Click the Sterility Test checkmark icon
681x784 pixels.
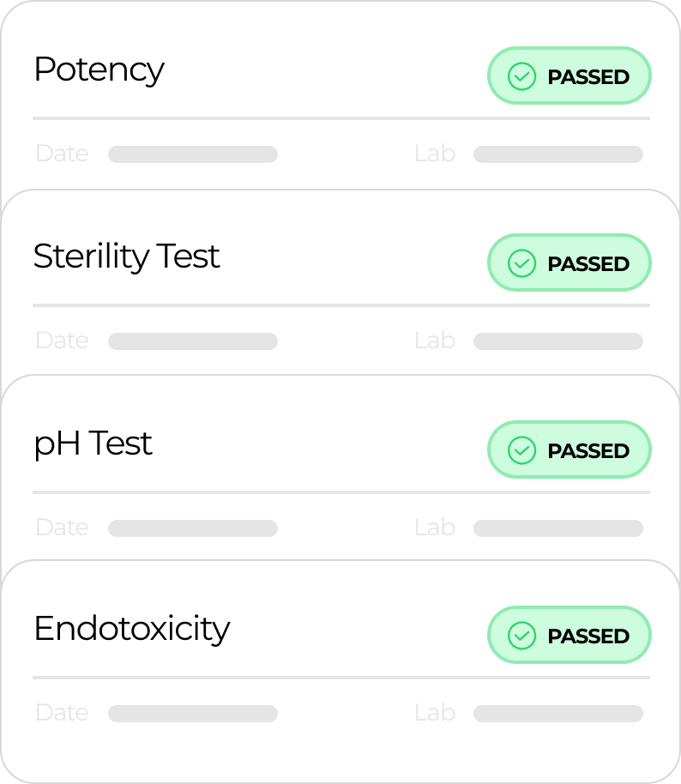pos(521,263)
